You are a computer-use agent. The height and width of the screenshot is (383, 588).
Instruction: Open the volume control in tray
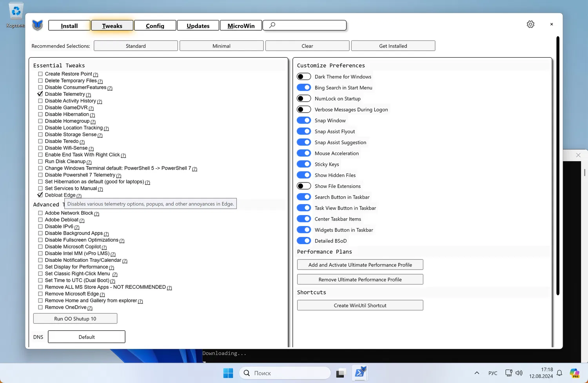[519, 373]
